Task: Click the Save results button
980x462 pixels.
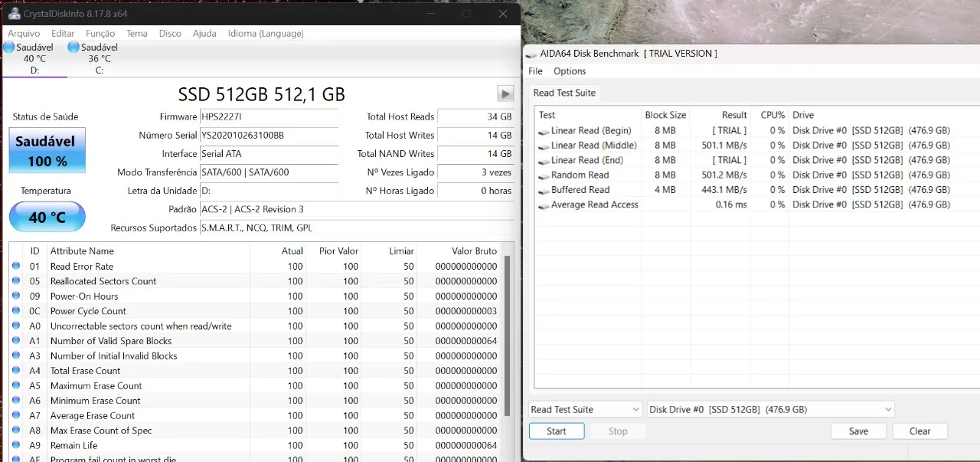Action: pos(859,431)
